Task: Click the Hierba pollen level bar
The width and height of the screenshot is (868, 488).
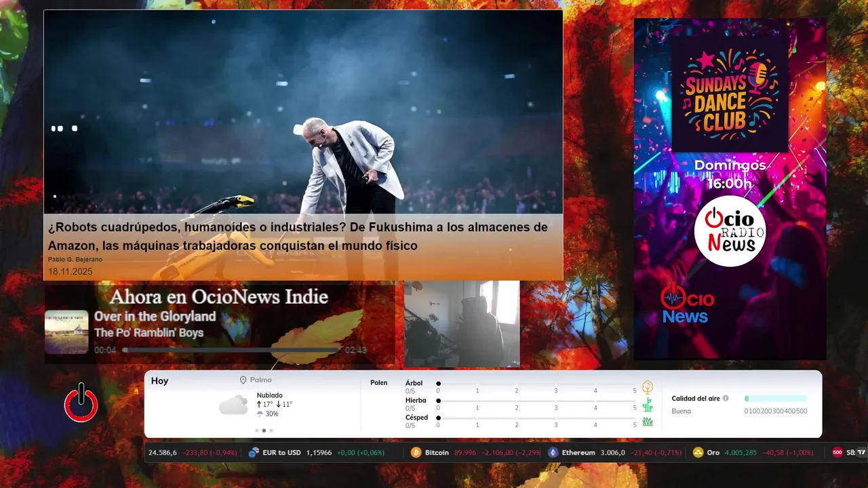Action: click(x=537, y=401)
